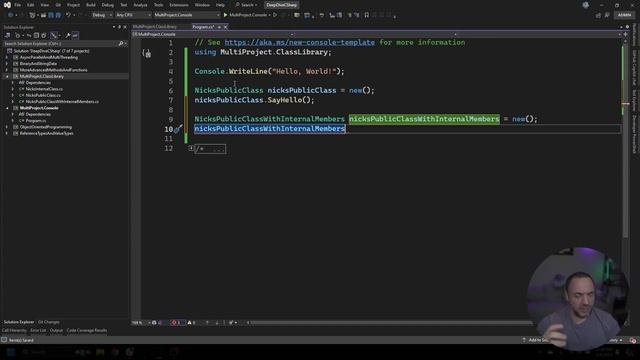640x360 pixels.
Task: Open the Help menu
Action: [x=220, y=5]
